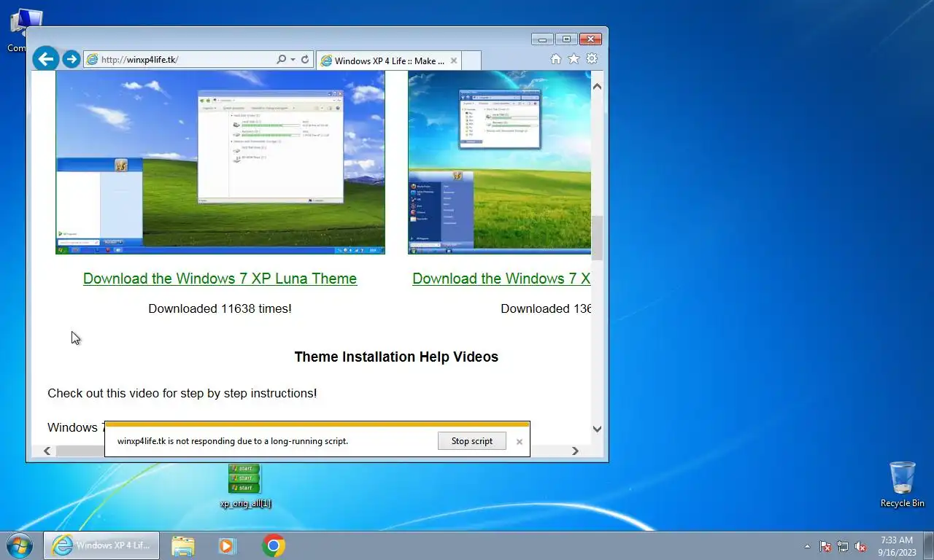934x560 pixels.
Task: Click the vertical scrollbar thumb
Action: coord(597,238)
